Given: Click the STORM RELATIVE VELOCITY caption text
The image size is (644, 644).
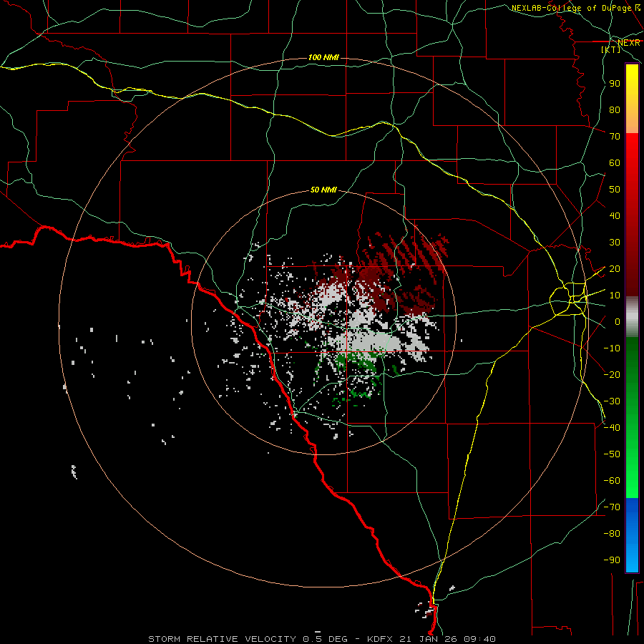Looking at the screenshot, I should 223,639.
